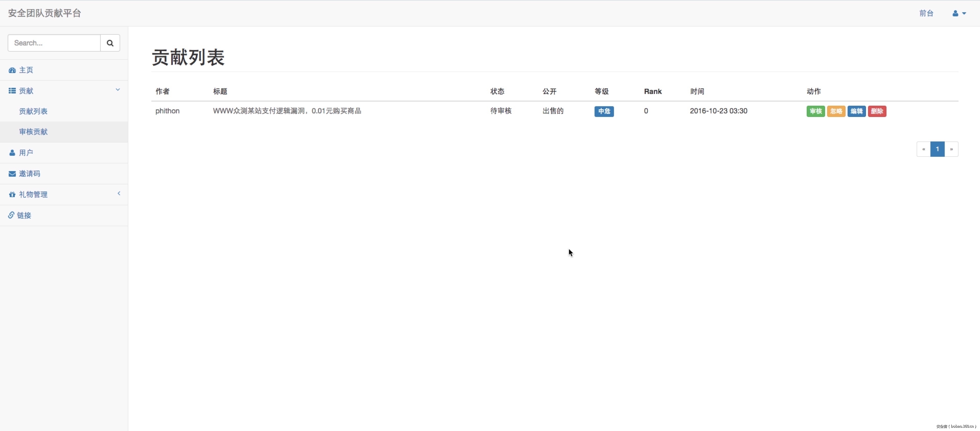
Task: Click the orange 忽略 action button
Action: pos(836,111)
